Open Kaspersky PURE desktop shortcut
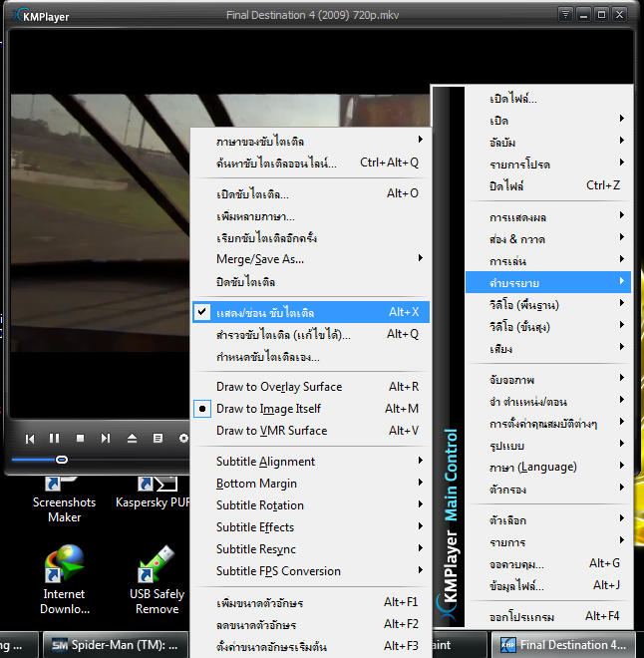Viewport: 644px width, 658px height. coord(153,495)
